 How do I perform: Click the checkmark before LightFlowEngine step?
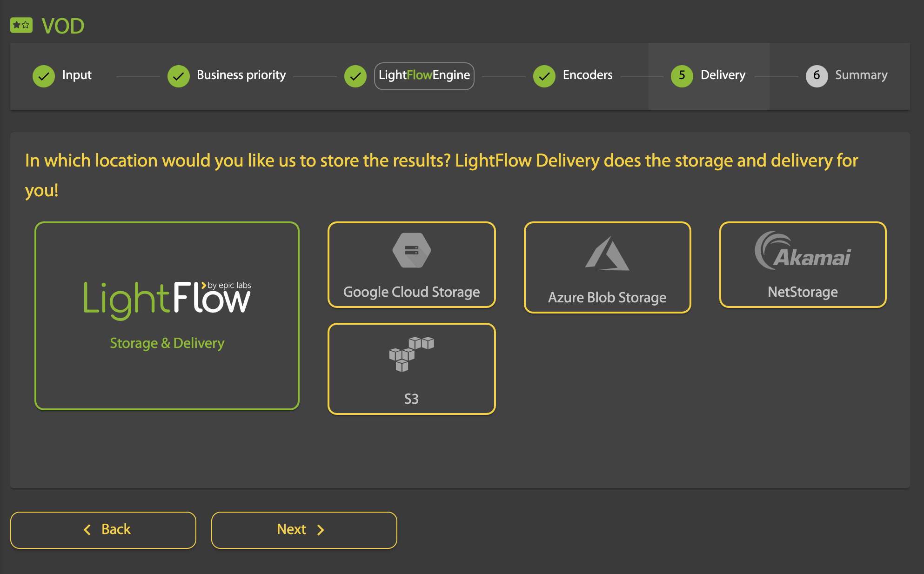(355, 76)
